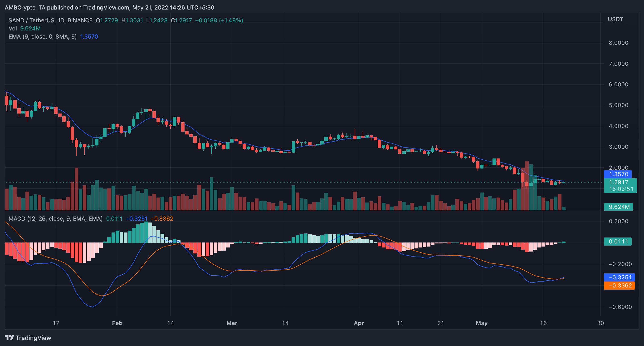
Task: Click the 30 date label on time axis
Action: (600, 323)
